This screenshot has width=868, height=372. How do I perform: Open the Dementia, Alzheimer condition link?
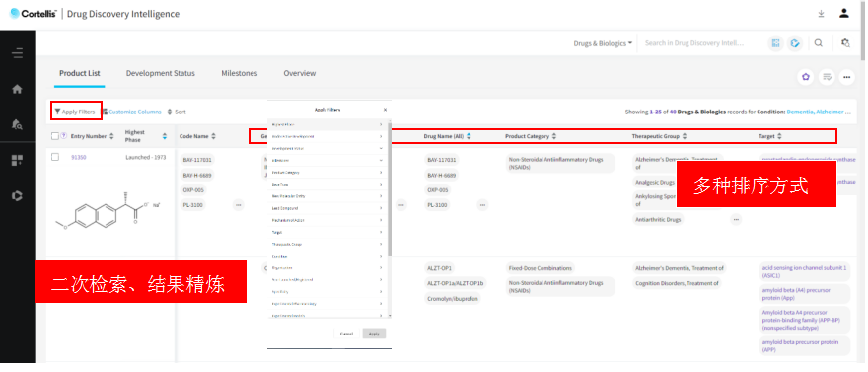(818, 112)
